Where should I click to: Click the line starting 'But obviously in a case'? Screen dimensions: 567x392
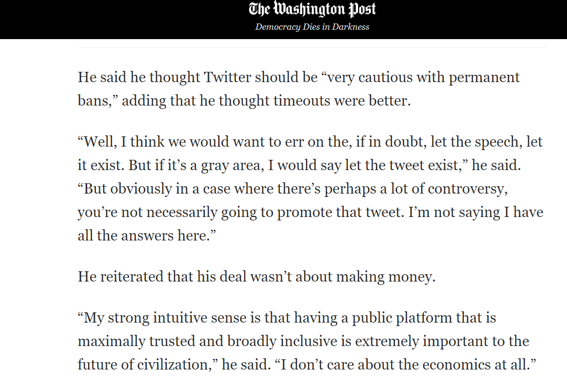293,189
